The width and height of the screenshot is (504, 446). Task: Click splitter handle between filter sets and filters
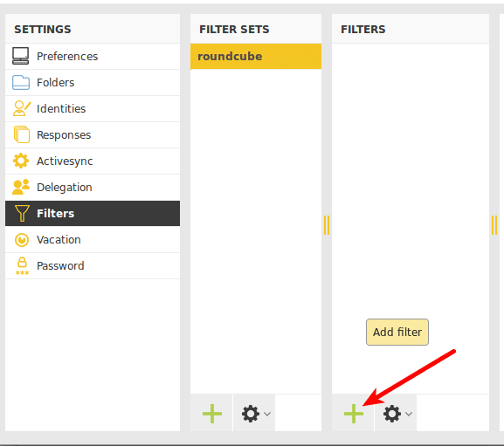click(x=327, y=225)
